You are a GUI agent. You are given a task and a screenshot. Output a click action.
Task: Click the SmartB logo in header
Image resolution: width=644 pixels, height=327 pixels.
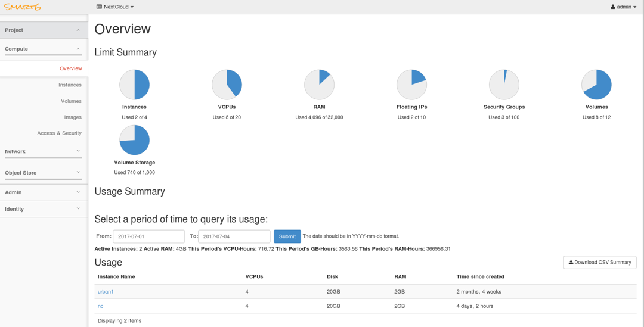pos(23,7)
